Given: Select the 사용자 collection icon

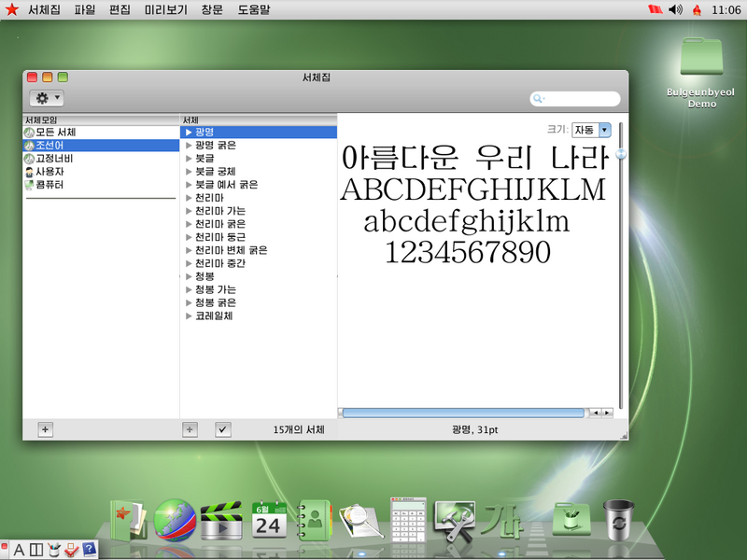Looking at the screenshot, I should [29, 172].
